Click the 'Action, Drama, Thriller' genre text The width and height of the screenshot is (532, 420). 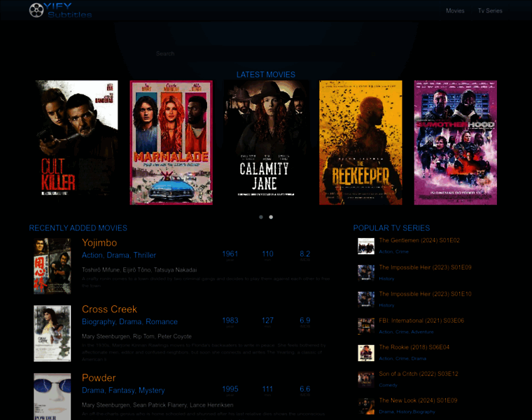click(x=119, y=255)
